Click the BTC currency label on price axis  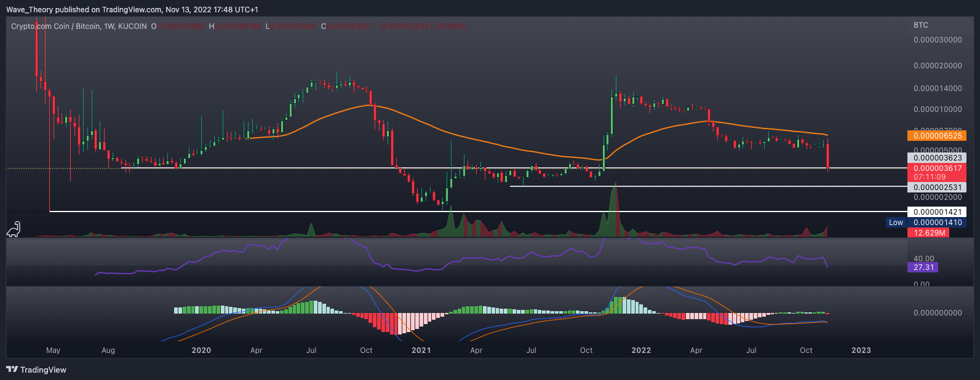click(x=920, y=25)
